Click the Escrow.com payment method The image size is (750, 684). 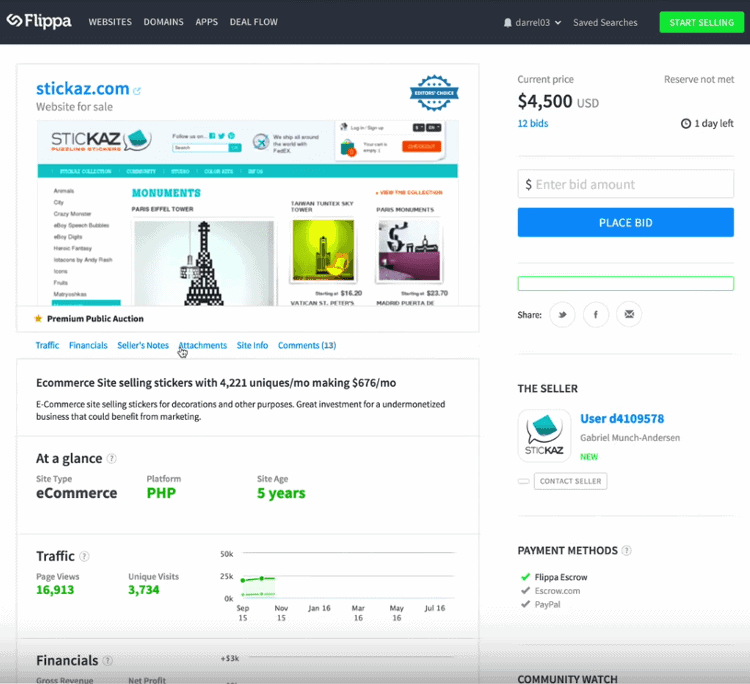557,591
